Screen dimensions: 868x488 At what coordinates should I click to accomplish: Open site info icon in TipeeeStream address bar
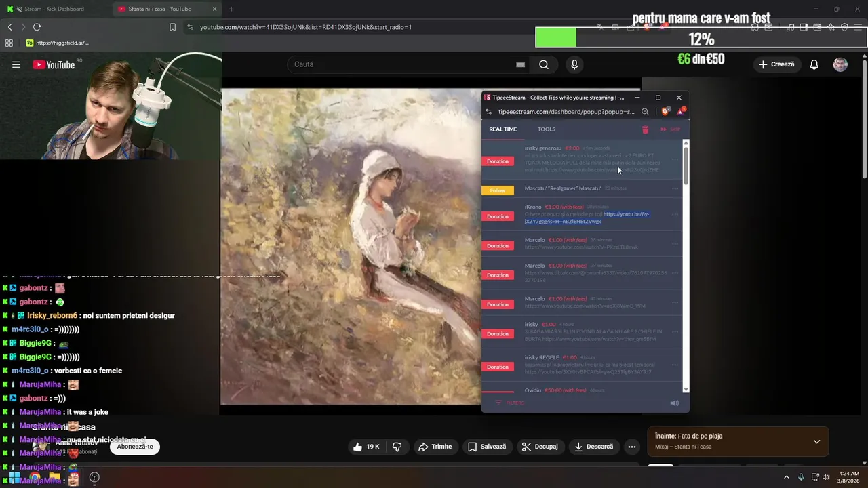point(489,112)
